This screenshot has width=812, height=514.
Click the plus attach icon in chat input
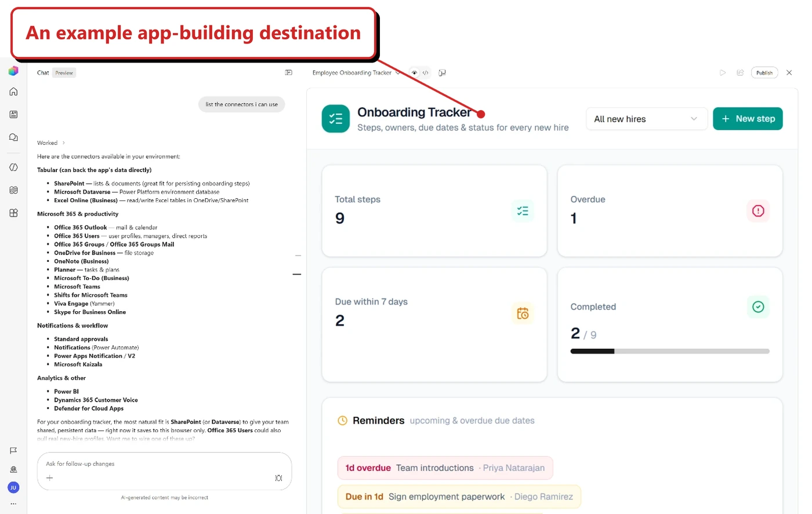pos(50,478)
